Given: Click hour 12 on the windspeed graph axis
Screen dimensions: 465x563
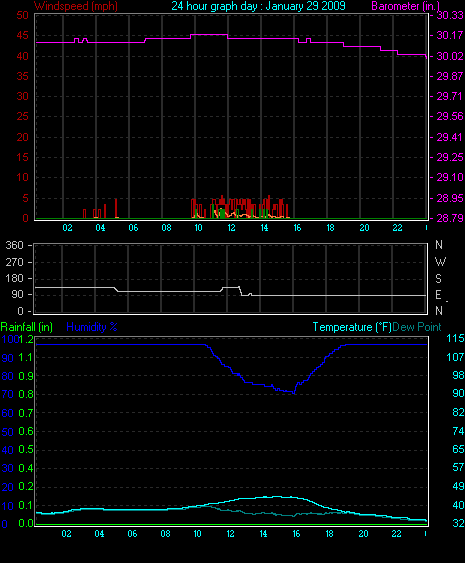Looking at the screenshot, I should coord(231,228).
